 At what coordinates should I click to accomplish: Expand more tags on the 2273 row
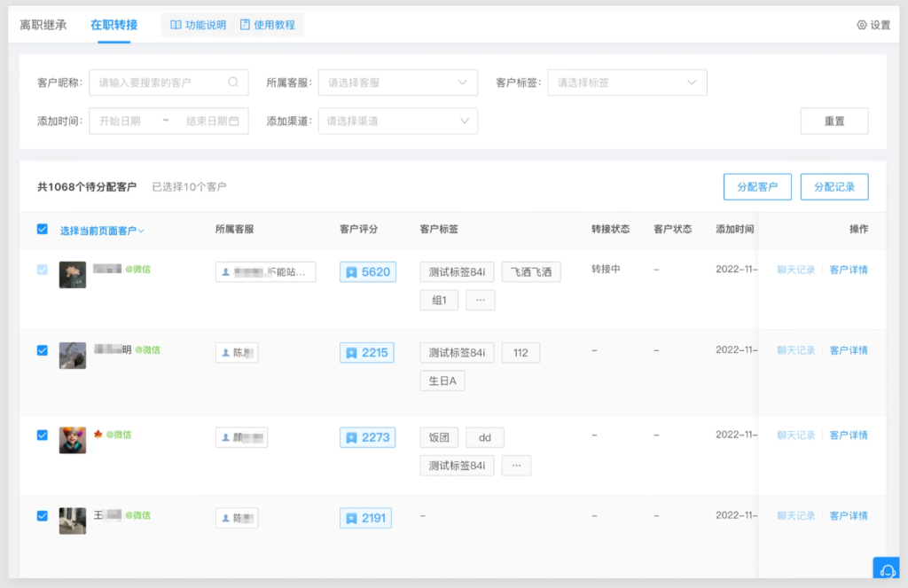coord(517,466)
